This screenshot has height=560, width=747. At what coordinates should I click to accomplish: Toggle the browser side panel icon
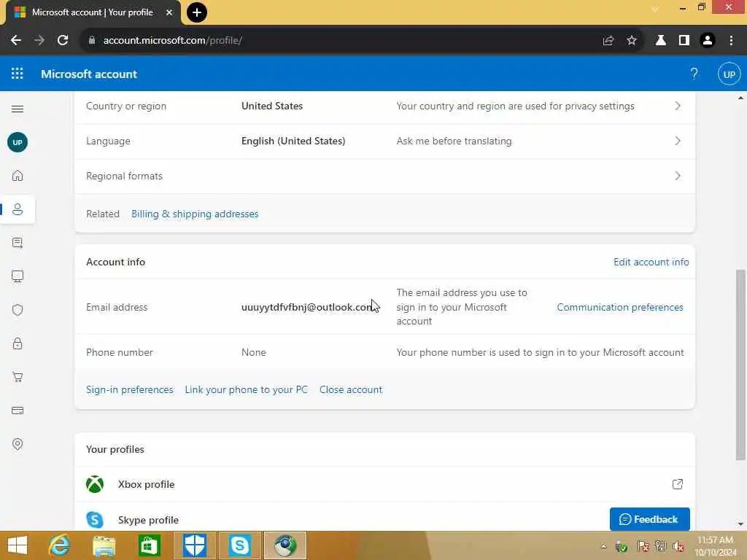point(684,41)
